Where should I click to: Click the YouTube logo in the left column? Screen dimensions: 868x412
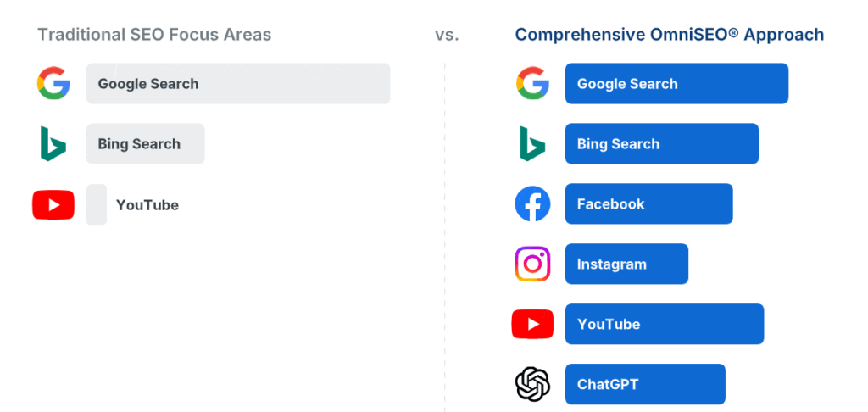click(x=53, y=204)
